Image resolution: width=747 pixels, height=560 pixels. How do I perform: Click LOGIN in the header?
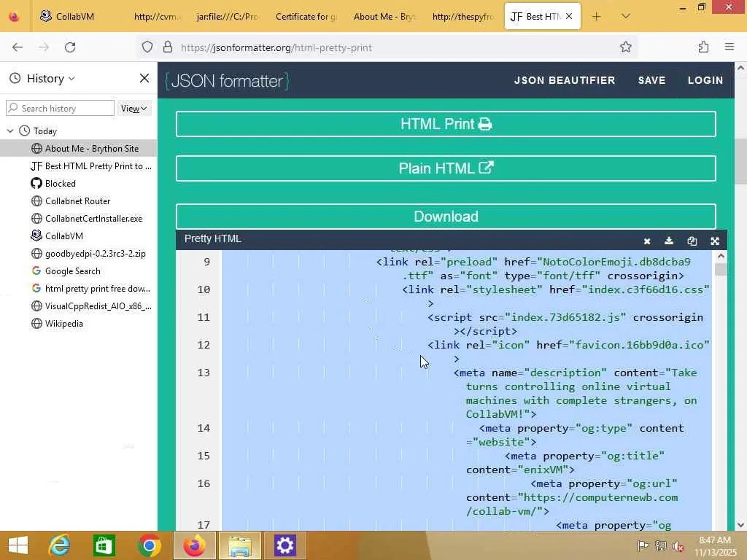705,80
